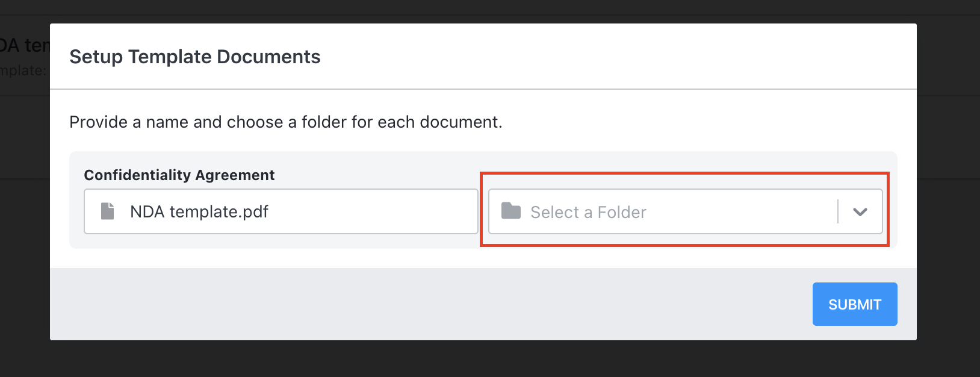Click the 'Select a Folder' placeholder text
The height and width of the screenshot is (377, 980).
pos(588,212)
